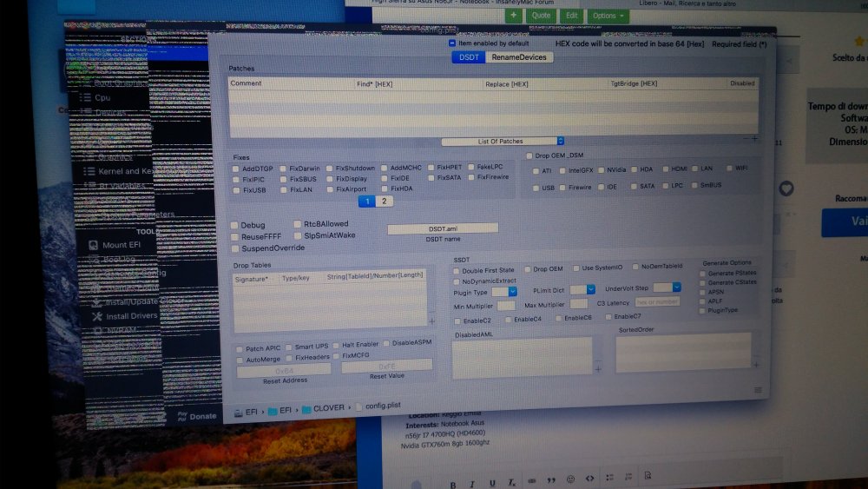Tick the Generate PStates checkbox

pos(702,274)
